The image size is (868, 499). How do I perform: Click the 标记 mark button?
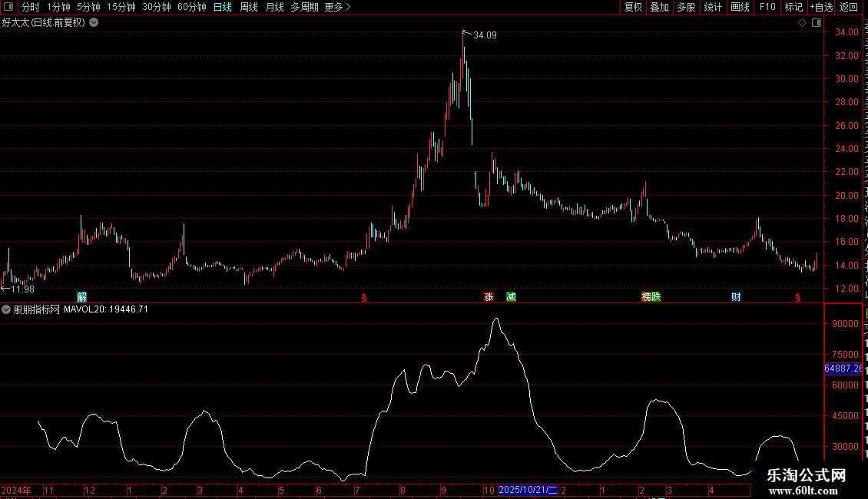pyautogui.click(x=793, y=7)
